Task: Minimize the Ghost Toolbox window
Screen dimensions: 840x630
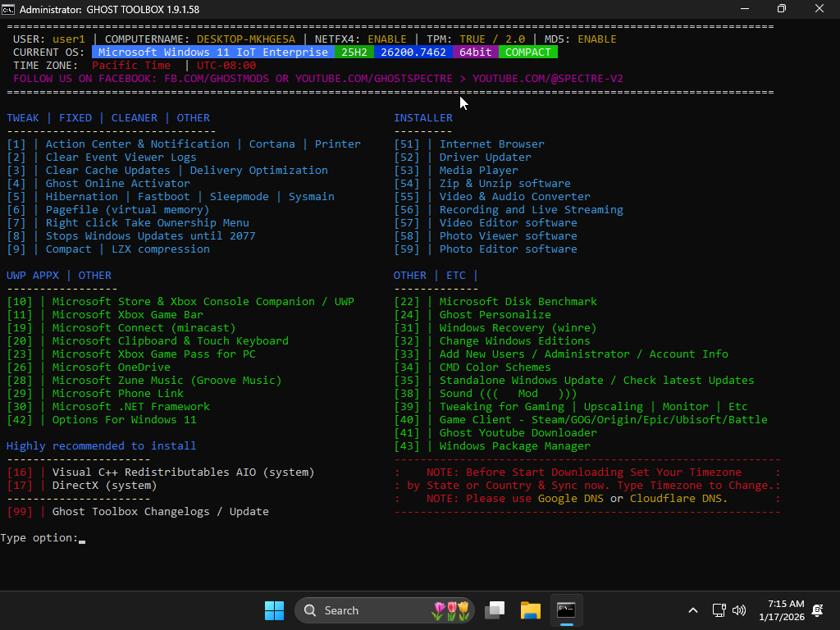Action: [743, 9]
